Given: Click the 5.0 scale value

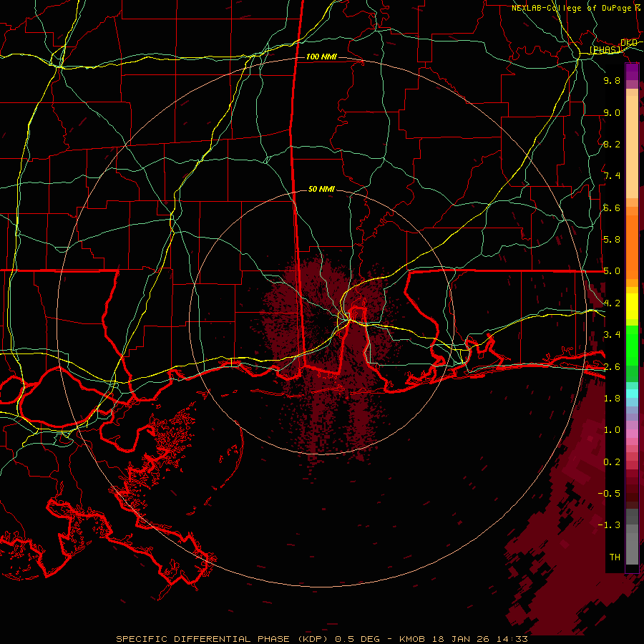Looking at the screenshot, I should (612, 271).
